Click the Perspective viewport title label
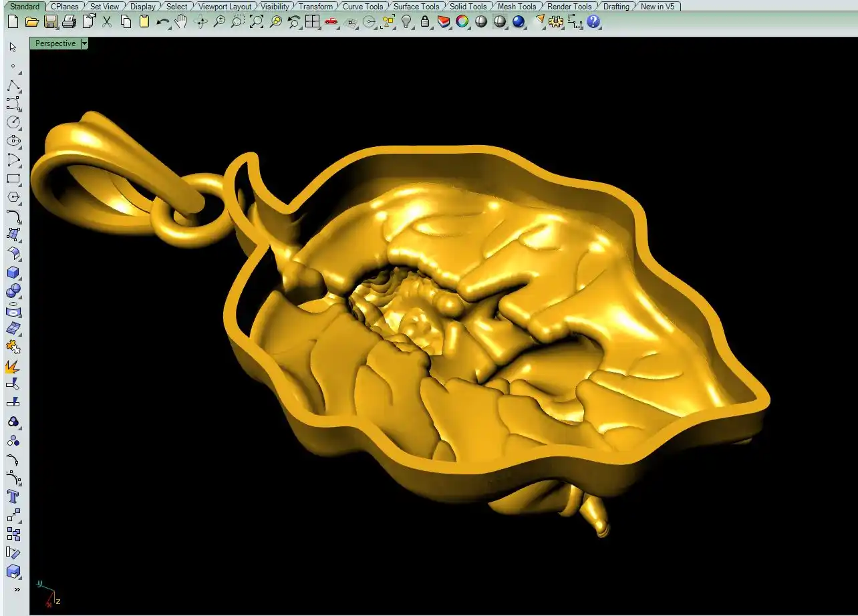 pyautogui.click(x=55, y=43)
